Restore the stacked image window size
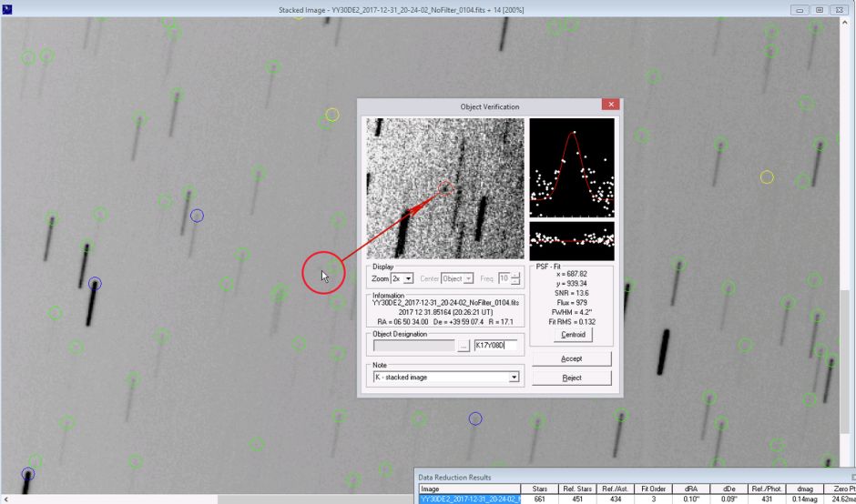The image size is (856, 504). (x=820, y=9)
